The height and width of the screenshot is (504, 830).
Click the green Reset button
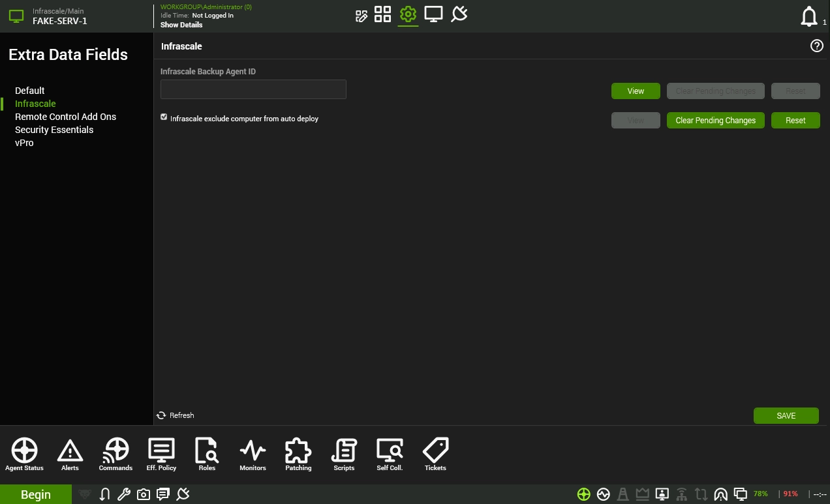[x=795, y=121]
